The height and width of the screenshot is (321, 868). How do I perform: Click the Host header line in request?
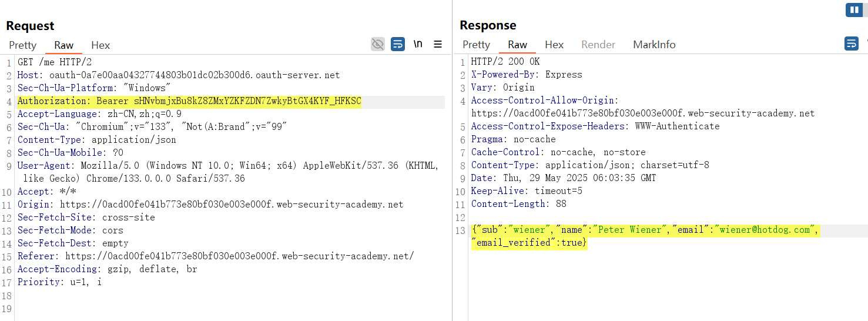pos(179,75)
